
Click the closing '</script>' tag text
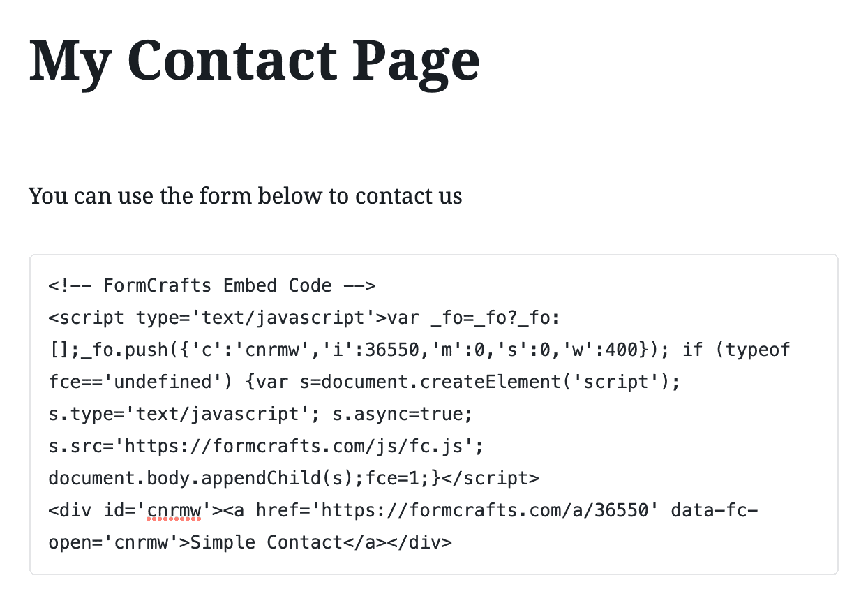pos(491,478)
